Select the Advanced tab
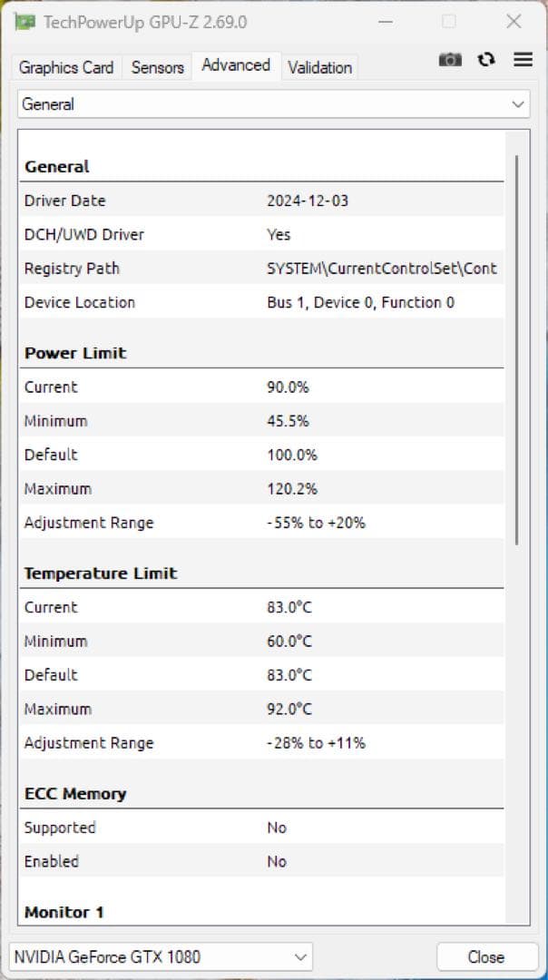This screenshot has height=980, width=548. 236,65
